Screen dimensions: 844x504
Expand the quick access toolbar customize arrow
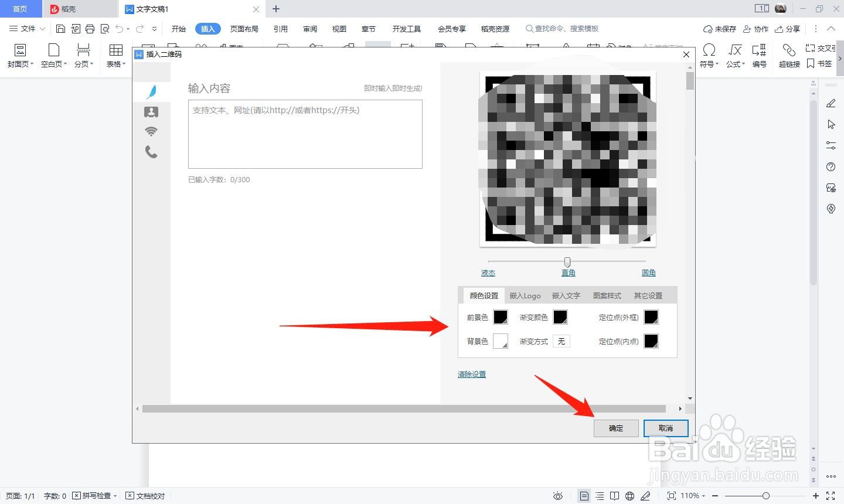(154, 29)
